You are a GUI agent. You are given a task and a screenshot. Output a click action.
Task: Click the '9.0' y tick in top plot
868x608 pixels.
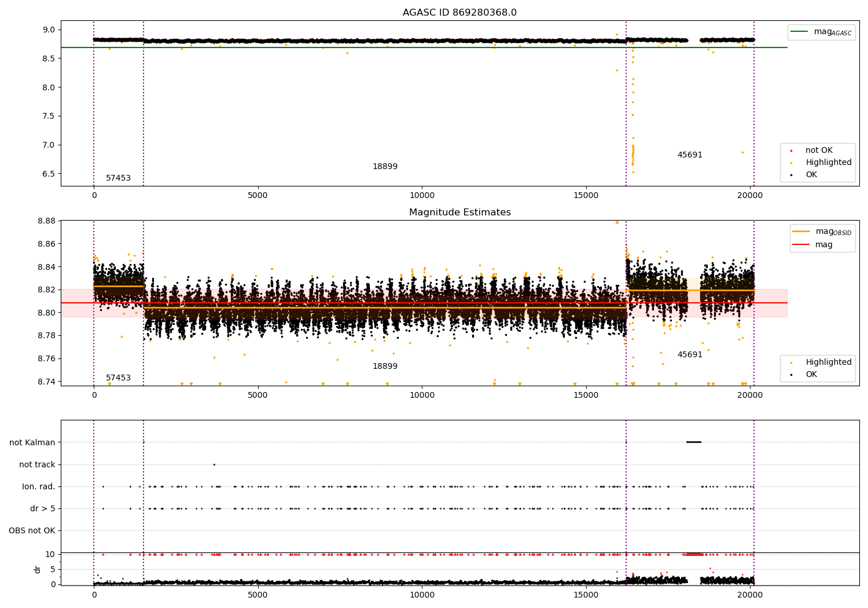point(49,30)
